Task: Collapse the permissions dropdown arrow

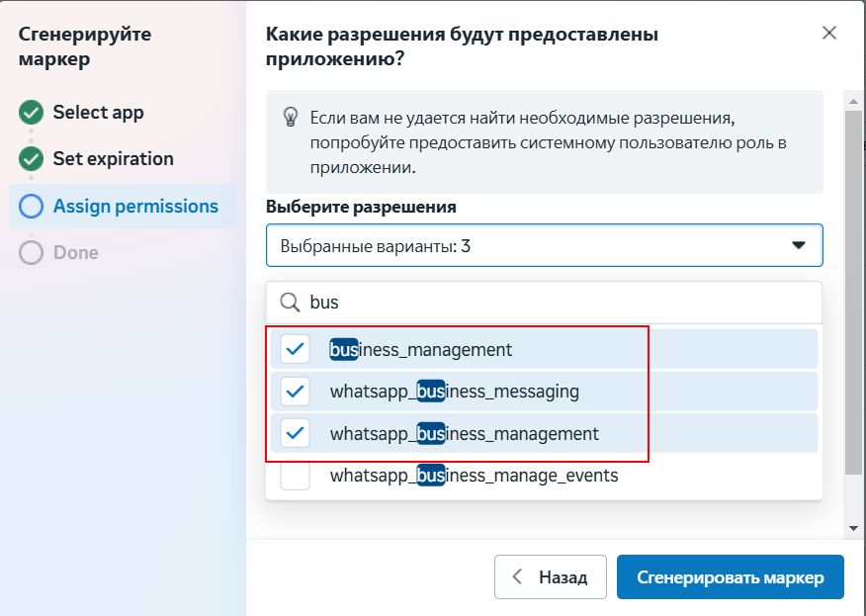Action: coord(799,245)
